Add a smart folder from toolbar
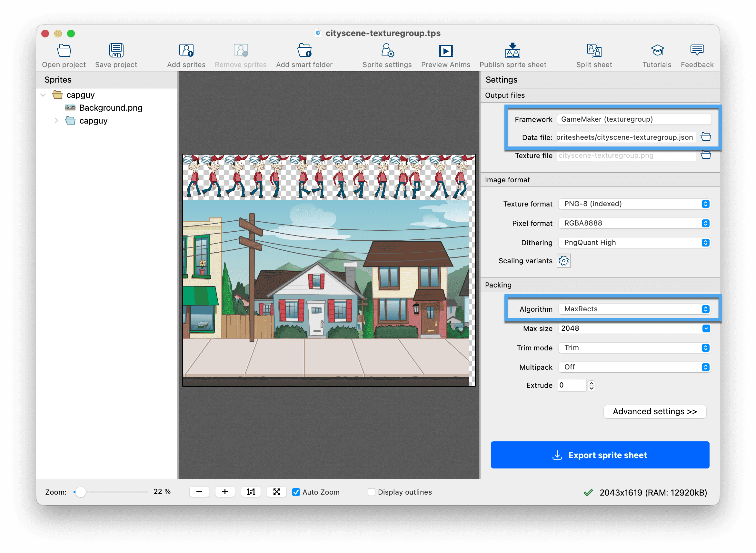 pyautogui.click(x=304, y=51)
